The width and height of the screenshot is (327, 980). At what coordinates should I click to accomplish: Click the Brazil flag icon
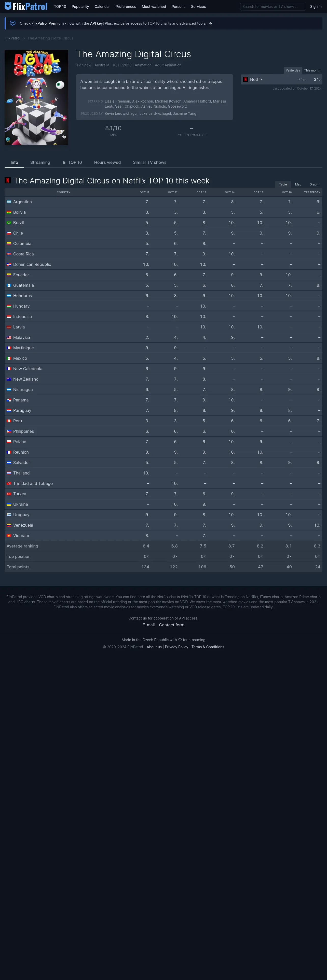[9, 223]
